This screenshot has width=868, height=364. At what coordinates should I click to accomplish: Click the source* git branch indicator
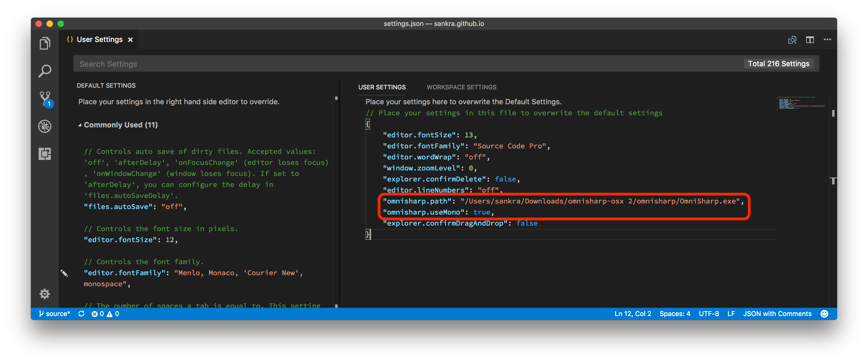tap(54, 314)
